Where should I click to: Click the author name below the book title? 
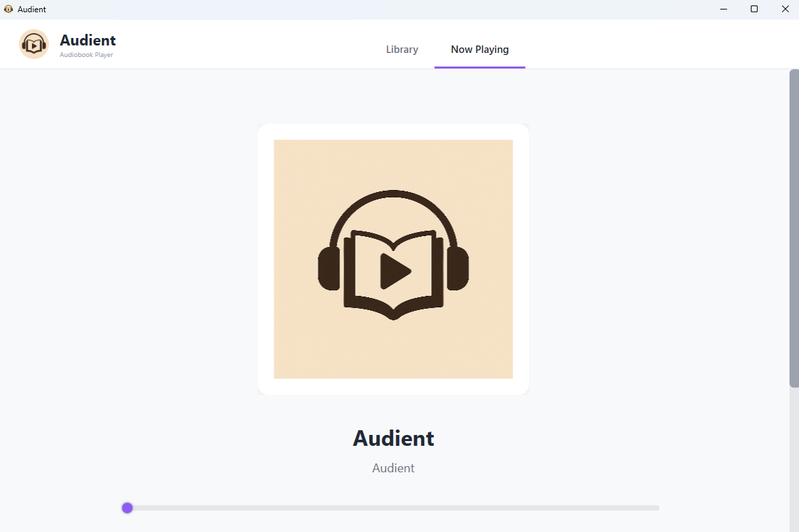point(393,468)
